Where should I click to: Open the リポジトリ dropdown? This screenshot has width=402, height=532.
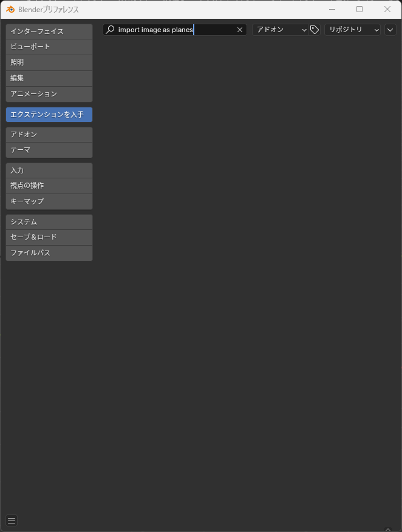coord(352,30)
